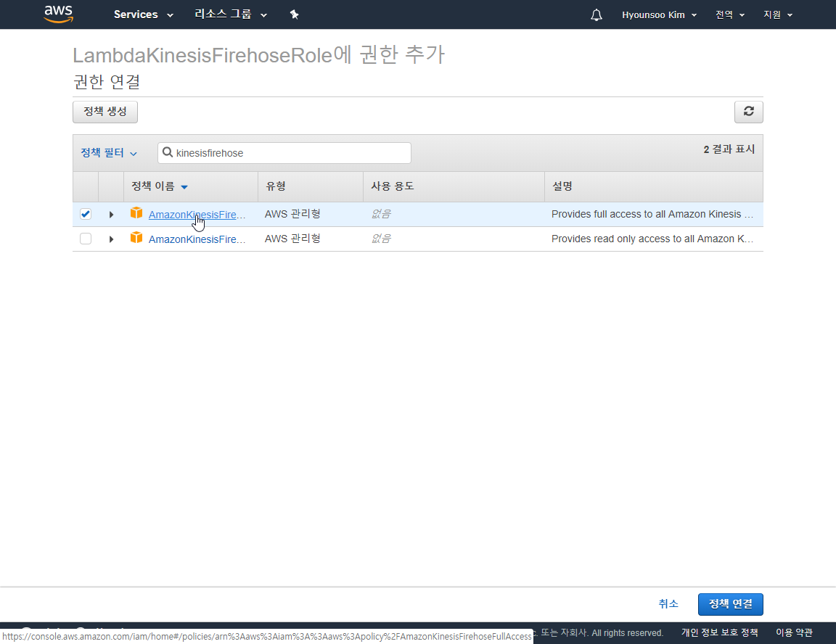Open the 전역 region dropdown
Image resolution: width=836 pixels, height=644 pixels.
[x=730, y=15]
